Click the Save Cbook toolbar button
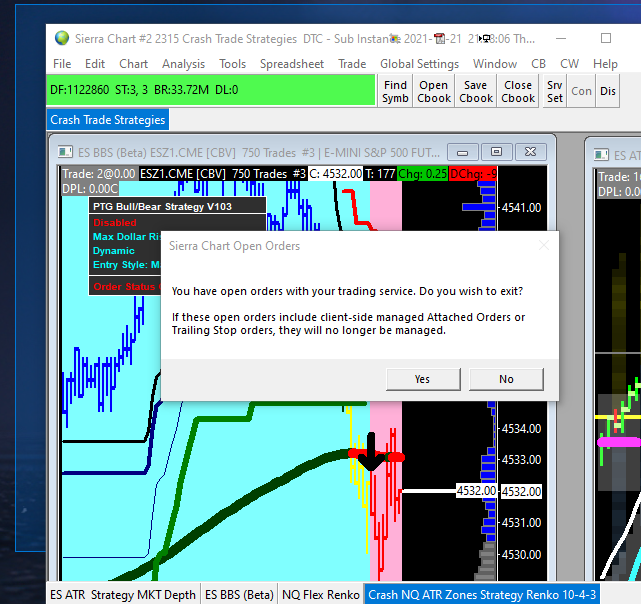641x604 pixels. 476,91
